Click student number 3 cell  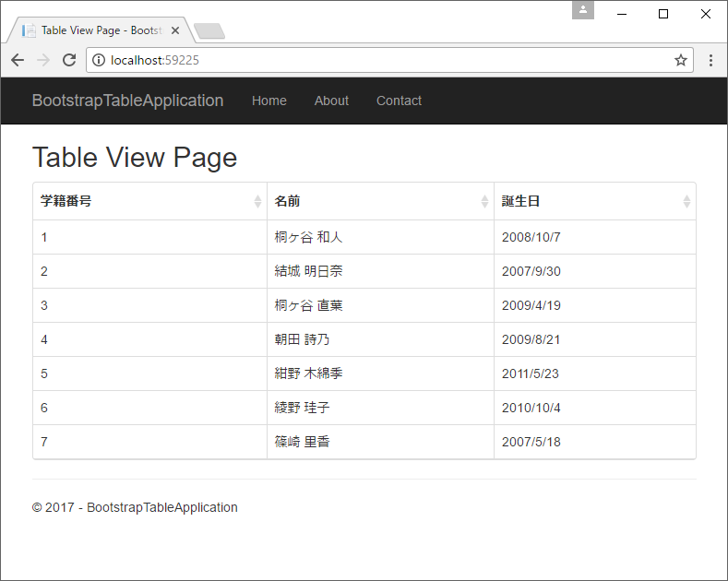[150, 305]
